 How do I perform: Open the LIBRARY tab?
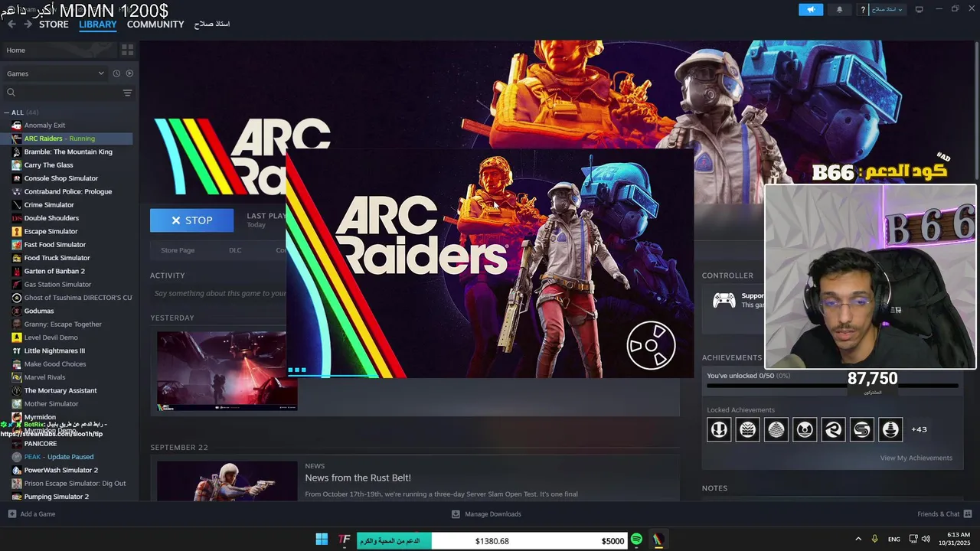pos(98,24)
